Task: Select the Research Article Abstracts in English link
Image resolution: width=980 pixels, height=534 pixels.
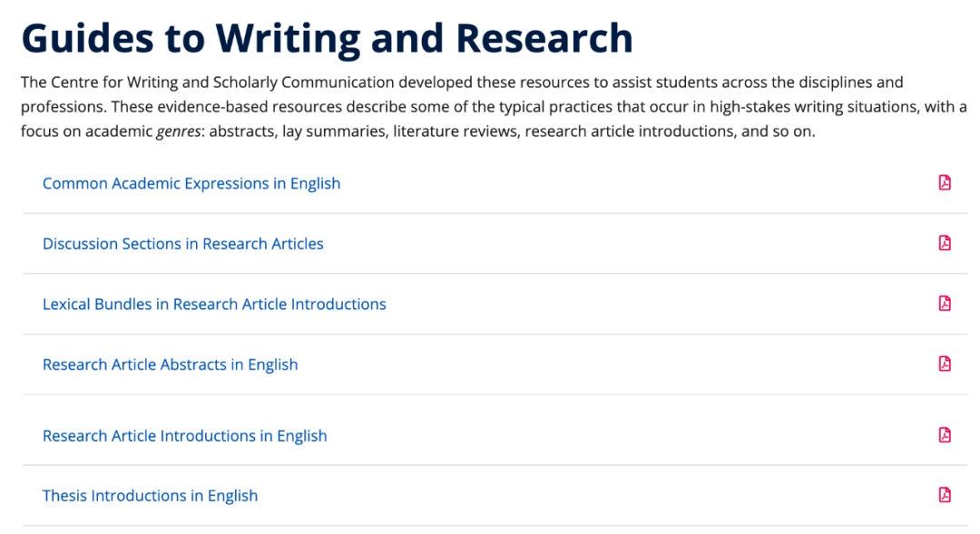Action: point(170,364)
